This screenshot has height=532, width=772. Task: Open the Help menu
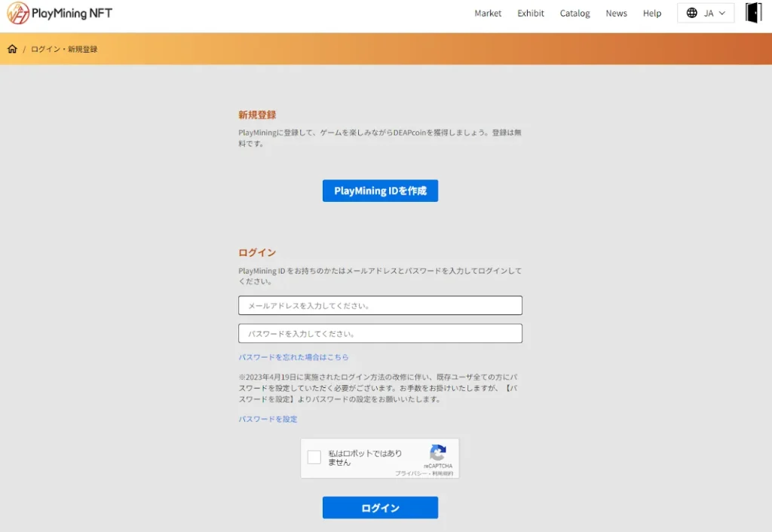pos(652,14)
